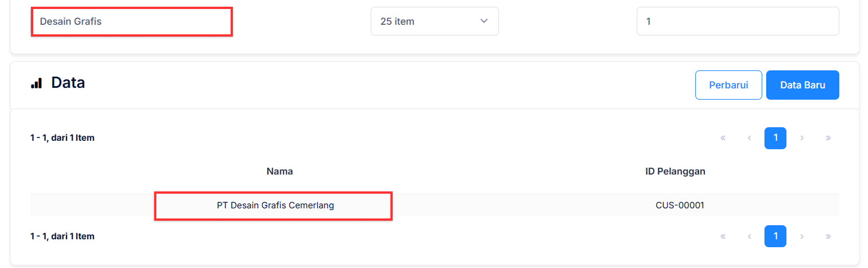Click customer ID CUS-00001
Image resolution: width=868 pixels, height=268 pixels.
pos(680,206)
